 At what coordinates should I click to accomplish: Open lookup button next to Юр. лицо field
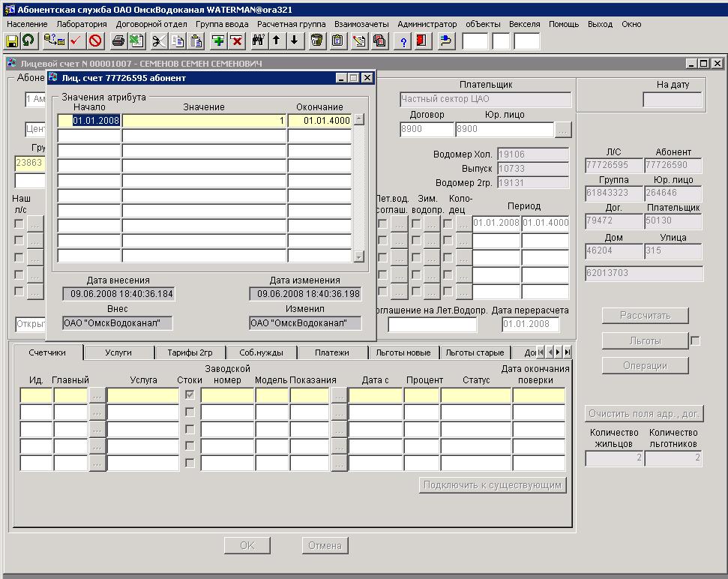pos(563,130)
